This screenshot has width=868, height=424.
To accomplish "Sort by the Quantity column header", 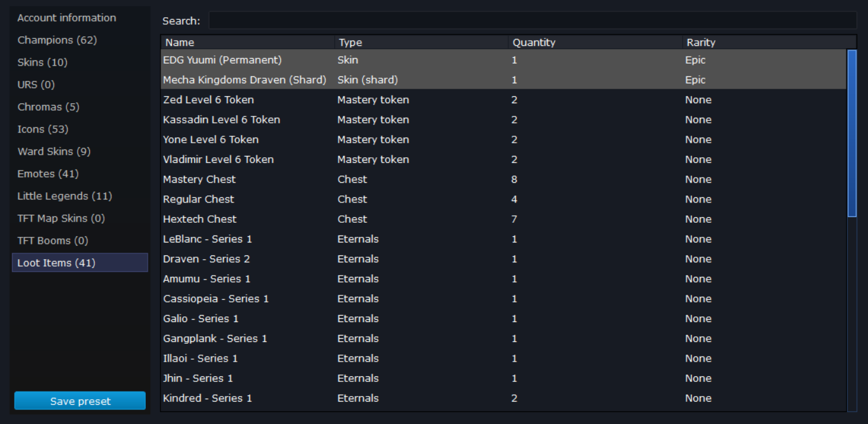I will [595, 43].
